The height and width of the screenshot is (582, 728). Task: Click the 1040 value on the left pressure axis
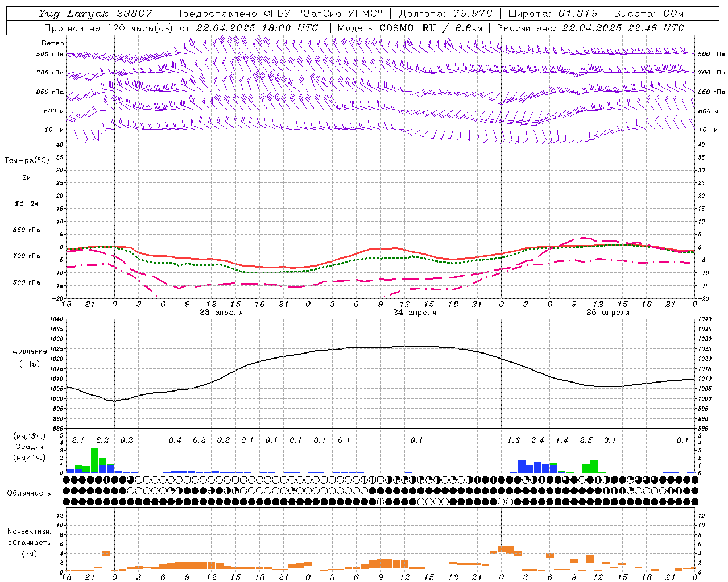point(55,319)
